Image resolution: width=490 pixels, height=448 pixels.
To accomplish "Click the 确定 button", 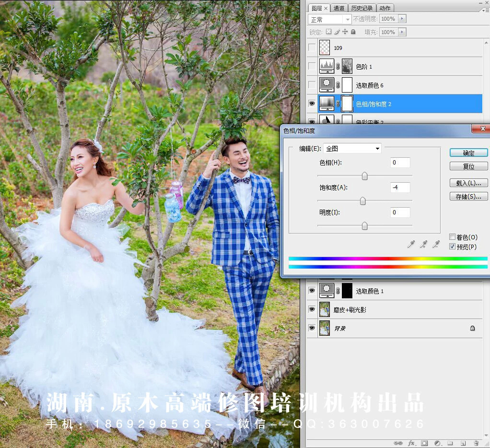I will [468, 153].
